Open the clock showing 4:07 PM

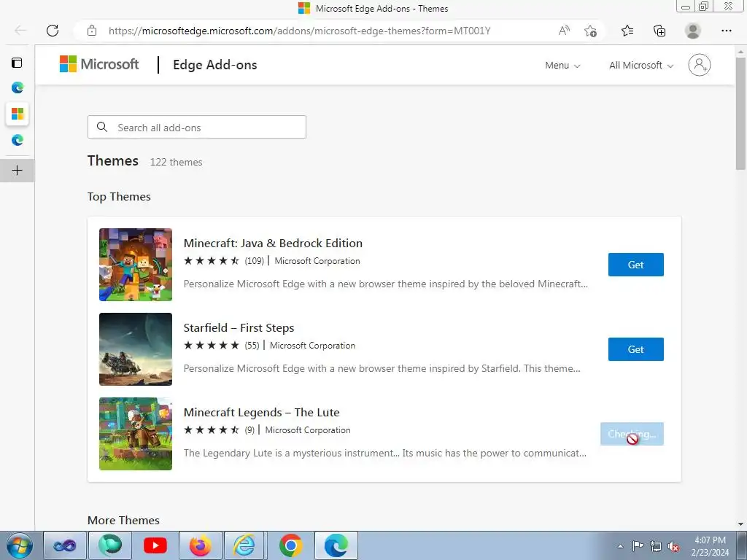point(710,546)
